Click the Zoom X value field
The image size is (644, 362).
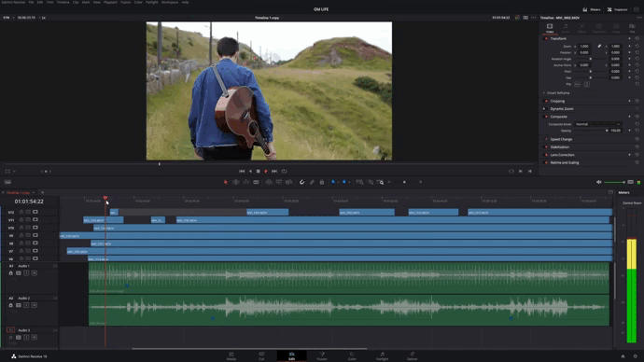coord(584,47)
